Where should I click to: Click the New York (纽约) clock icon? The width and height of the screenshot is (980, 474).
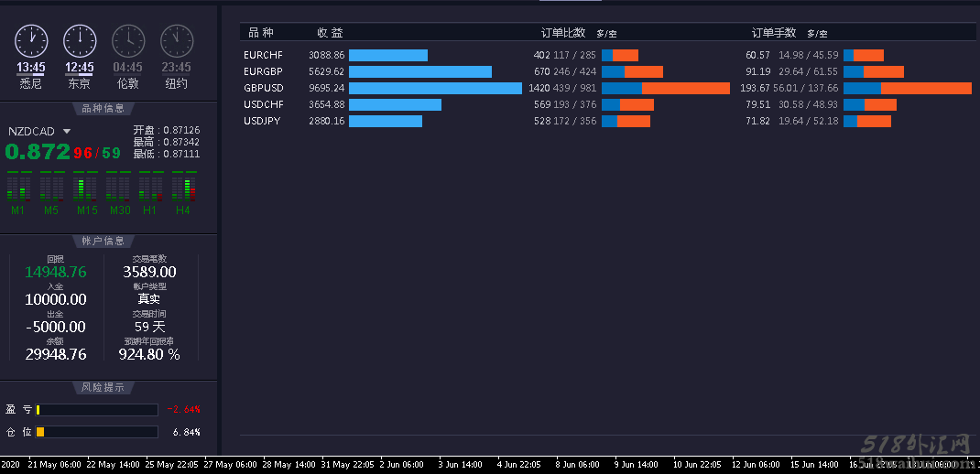click(177, 40)
